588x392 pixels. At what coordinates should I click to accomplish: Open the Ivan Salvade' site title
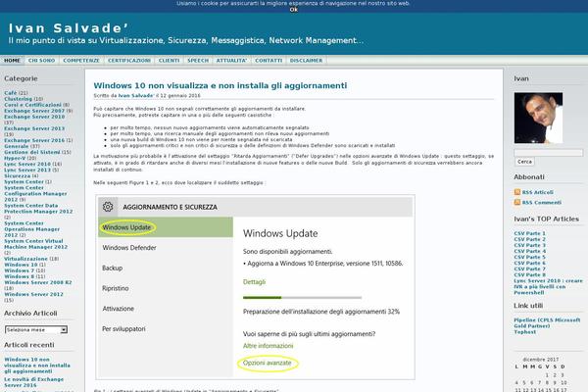pos(69,28)
